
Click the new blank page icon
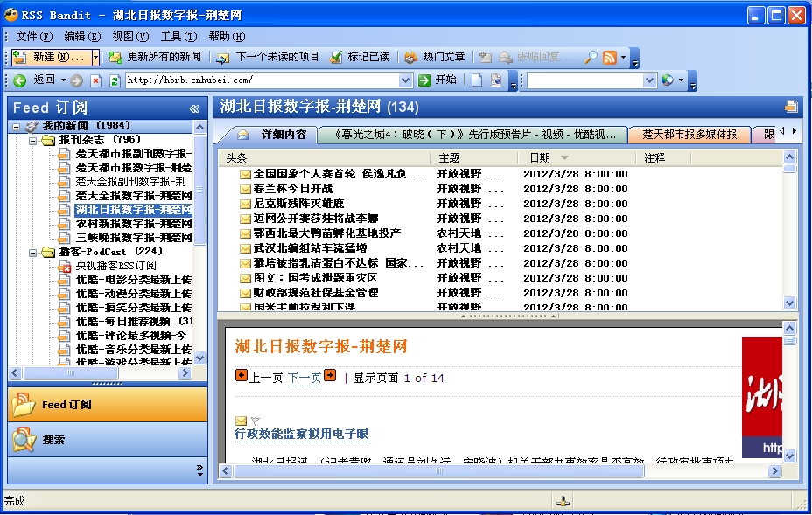[x=477, y=80]
